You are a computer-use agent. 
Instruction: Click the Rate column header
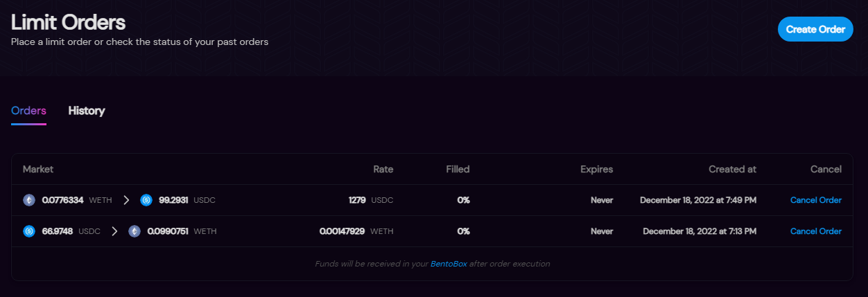pyautogui.click(x=383, y=169)
